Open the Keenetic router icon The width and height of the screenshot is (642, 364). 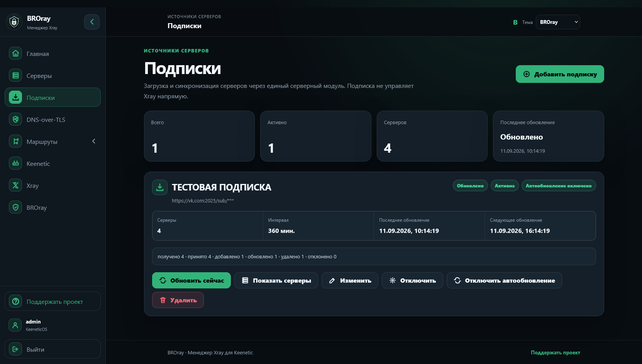pyautogui.click(x=15, y=163)
